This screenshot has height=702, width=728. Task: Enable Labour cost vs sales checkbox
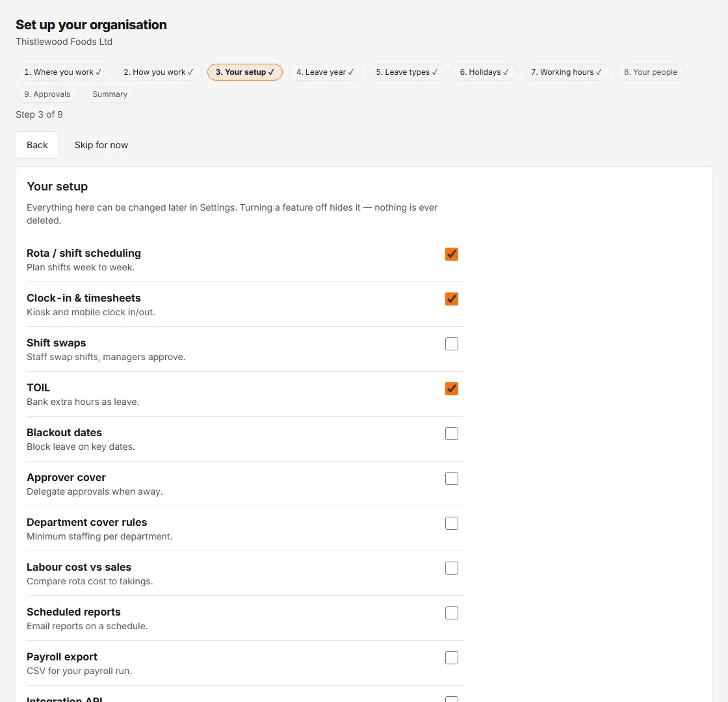451,568
